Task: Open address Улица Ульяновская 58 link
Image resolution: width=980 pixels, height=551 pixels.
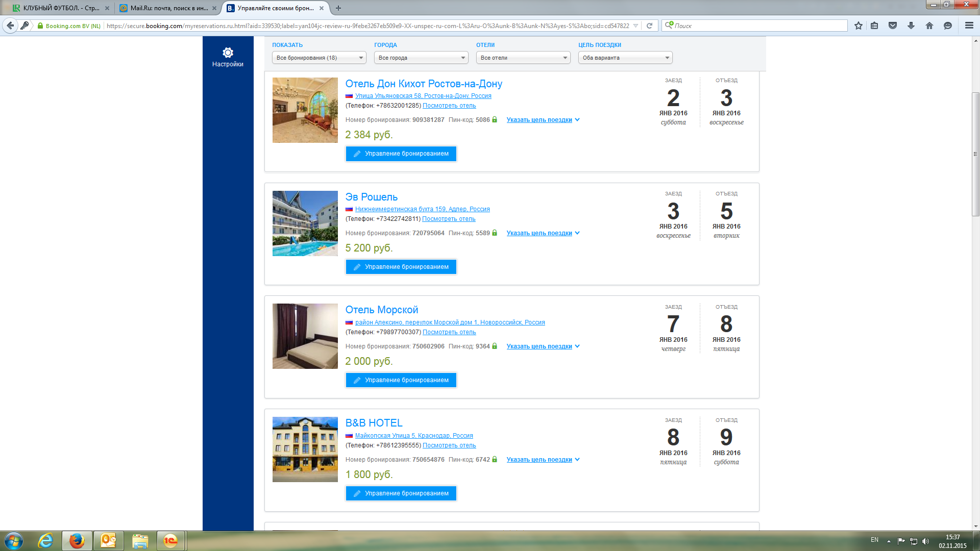Action: (x=423, y=96)
